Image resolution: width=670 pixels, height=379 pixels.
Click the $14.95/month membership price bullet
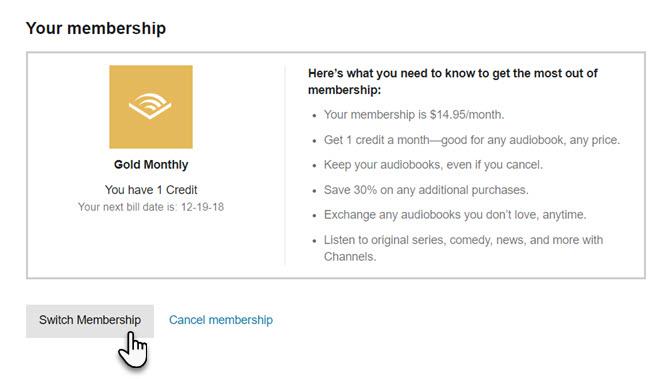tap(414, 115)
